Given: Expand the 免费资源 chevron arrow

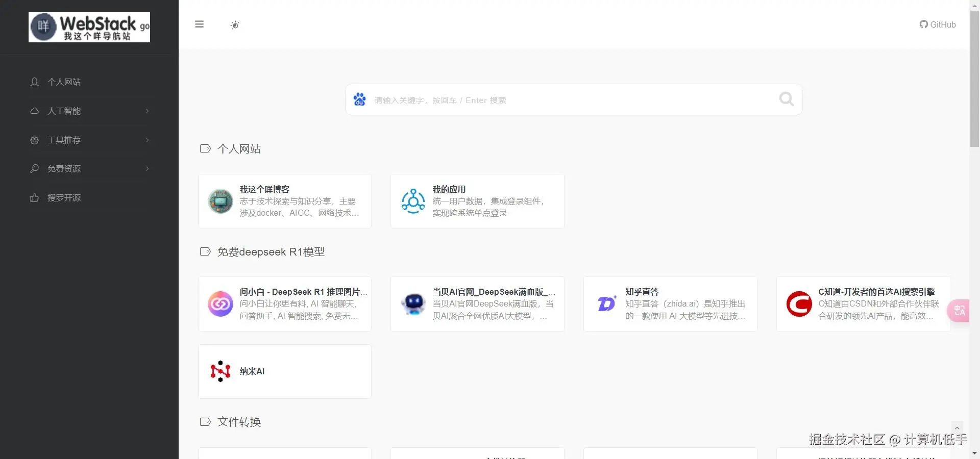Looking at the screenshot, I should coord(148,169).
